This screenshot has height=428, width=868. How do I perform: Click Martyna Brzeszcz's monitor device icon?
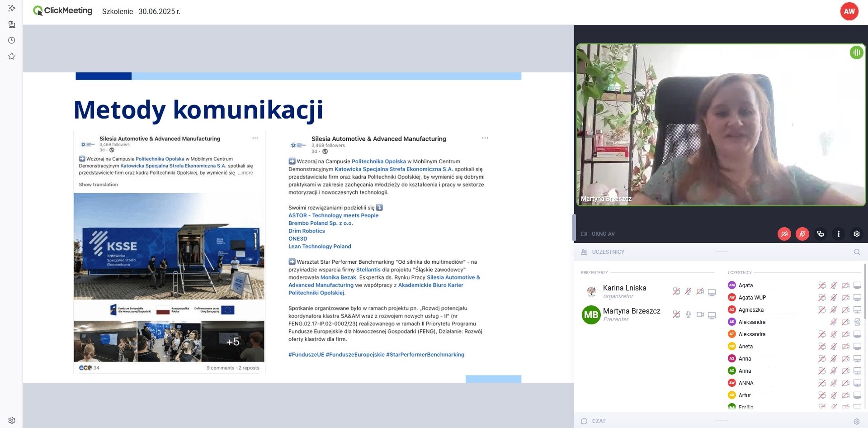pos(712,315)
